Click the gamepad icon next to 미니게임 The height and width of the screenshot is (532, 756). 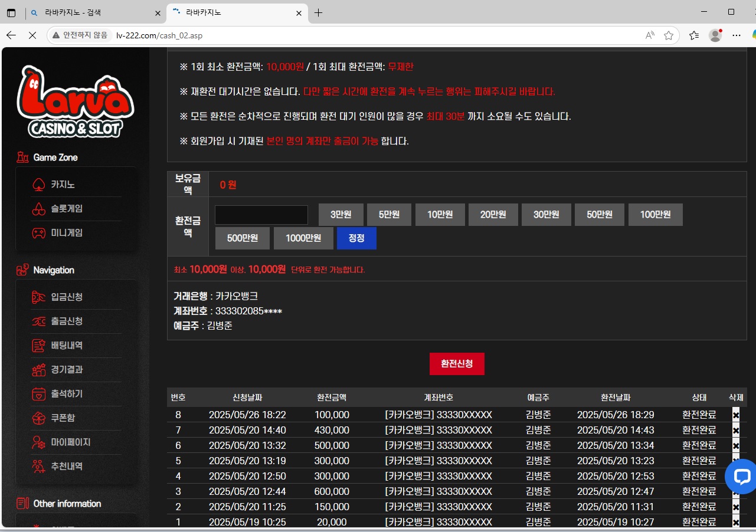pos(38,233)
